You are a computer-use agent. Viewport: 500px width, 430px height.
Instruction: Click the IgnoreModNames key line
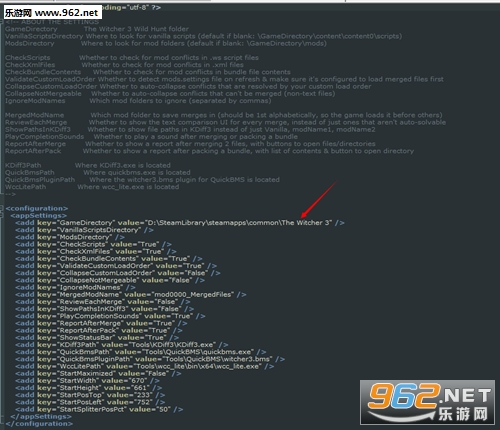(x=75, y=287)
